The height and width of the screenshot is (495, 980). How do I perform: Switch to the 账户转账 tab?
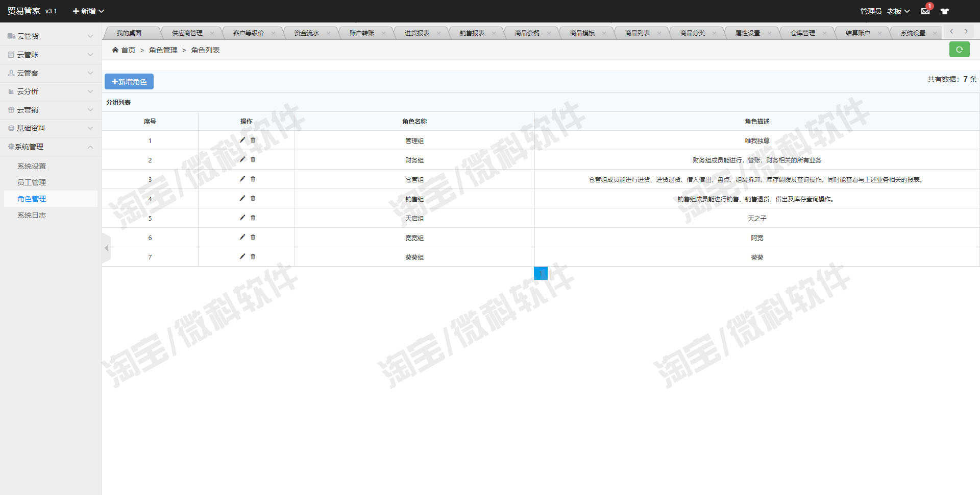(362, 33)
